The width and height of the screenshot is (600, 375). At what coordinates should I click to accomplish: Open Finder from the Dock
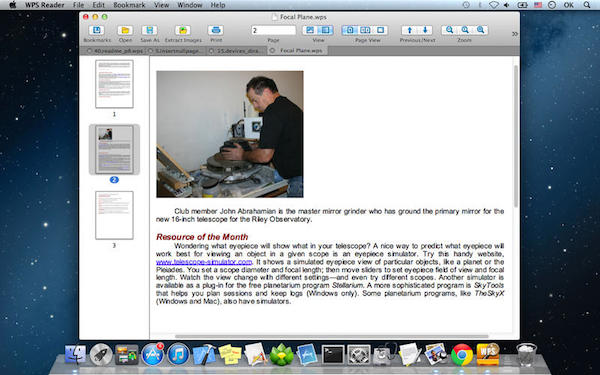75,355
